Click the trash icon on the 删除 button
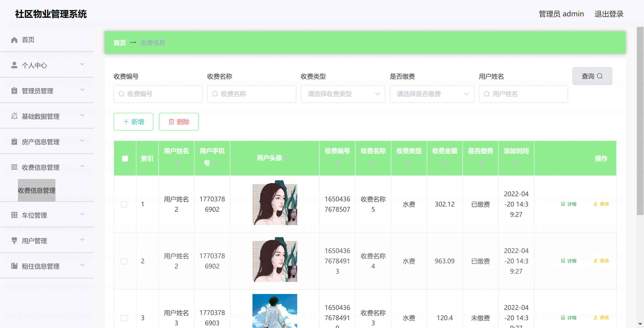The height and width of the screenshot is (328, 644). [171, 121]
